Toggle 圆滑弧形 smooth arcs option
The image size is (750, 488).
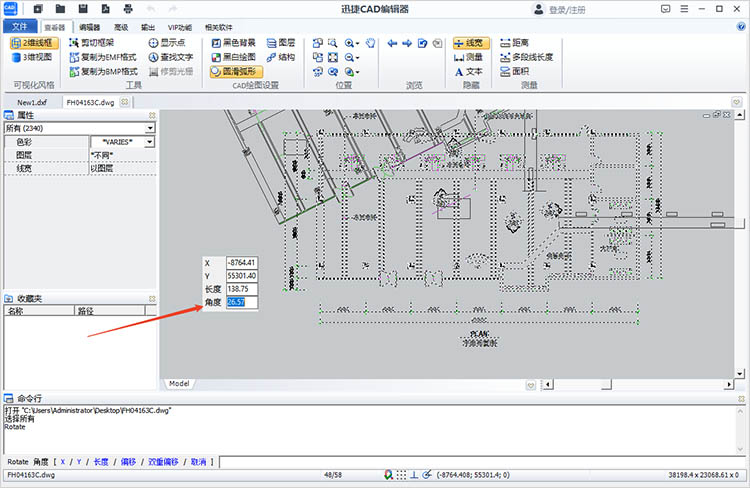point(236,72)
